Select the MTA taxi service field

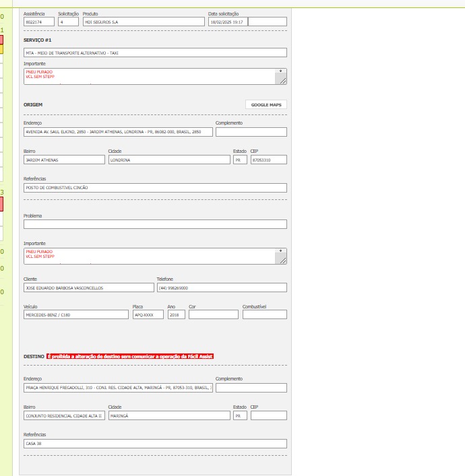pos(154,53)
